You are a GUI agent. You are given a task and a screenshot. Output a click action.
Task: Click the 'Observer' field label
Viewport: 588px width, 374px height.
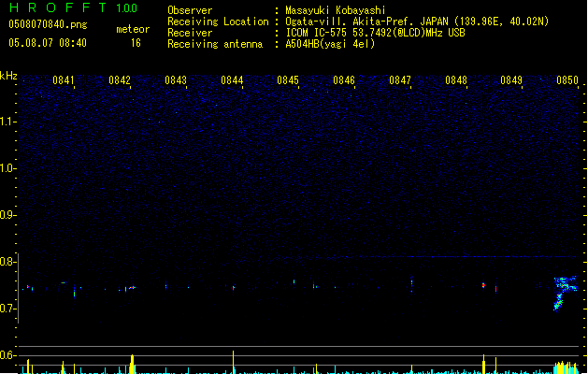point(190,10)
